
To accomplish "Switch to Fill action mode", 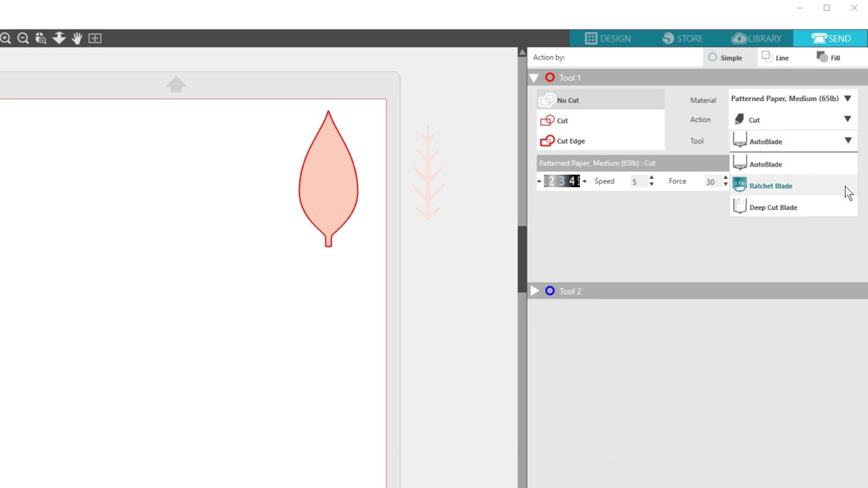I will click(828, 58).
